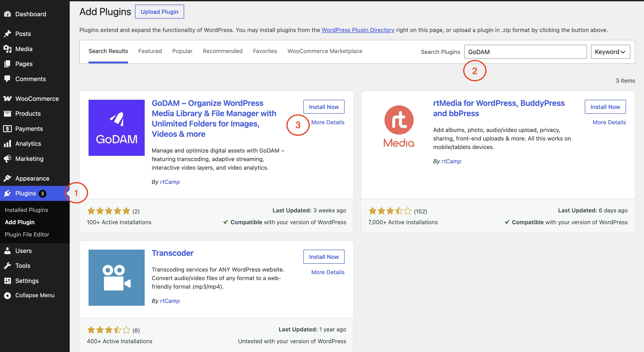Click the Marketing megaphone icon
Viewport: 644px width, 352px height.
[7, 158]
